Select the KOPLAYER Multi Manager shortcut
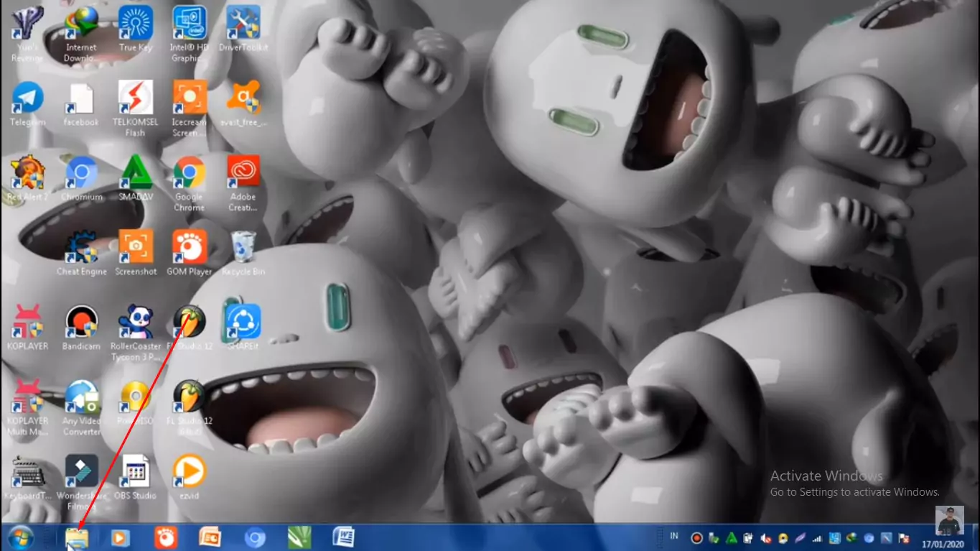The height and width of the screenshot is (551, 980). pyautogui.click(x=27, y=408)
